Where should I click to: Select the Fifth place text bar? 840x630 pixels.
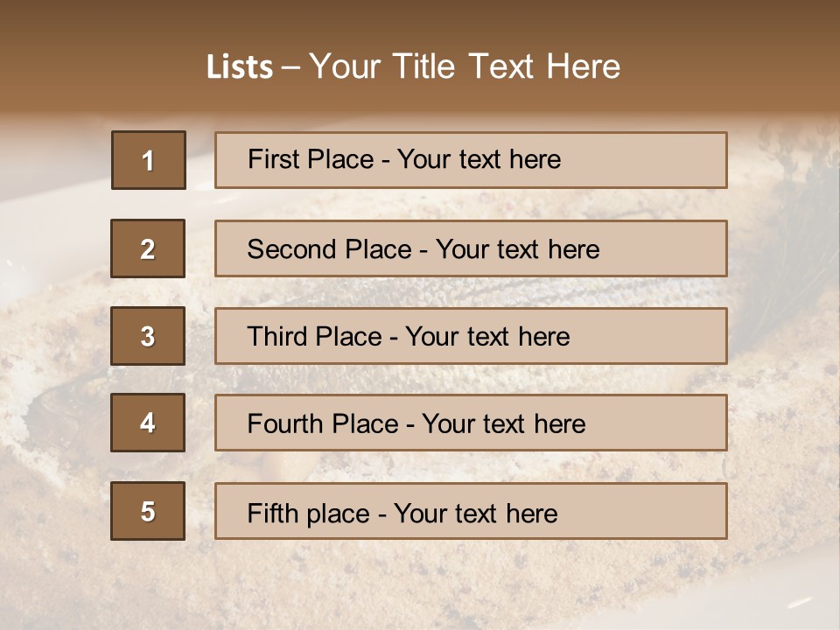coord(471,511)
